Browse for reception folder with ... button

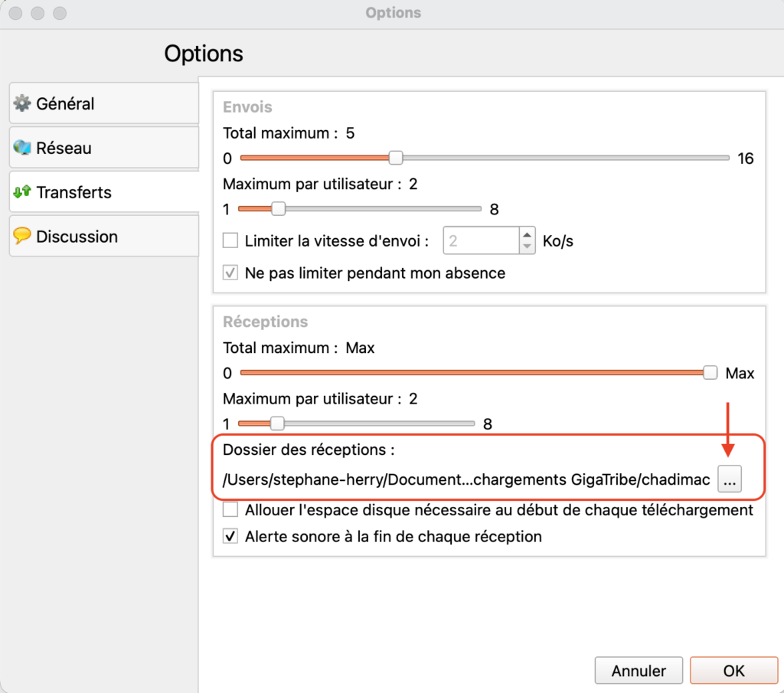(x=730, y=480)
